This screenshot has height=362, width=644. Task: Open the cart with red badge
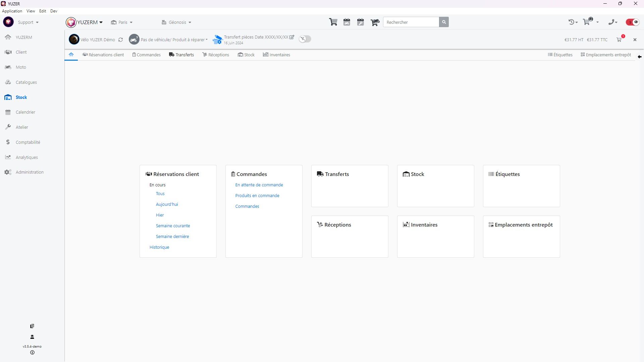click(619, 40)
